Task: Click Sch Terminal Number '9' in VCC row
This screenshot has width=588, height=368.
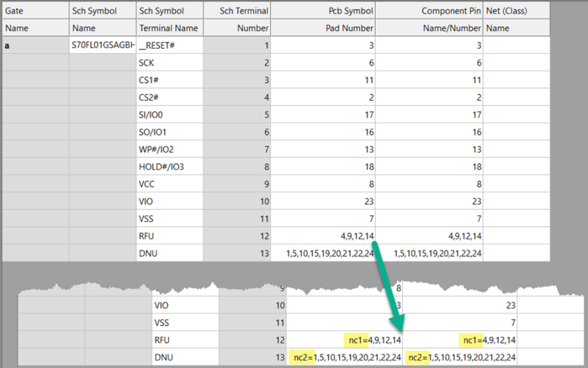Action: [x=237, y=184]
